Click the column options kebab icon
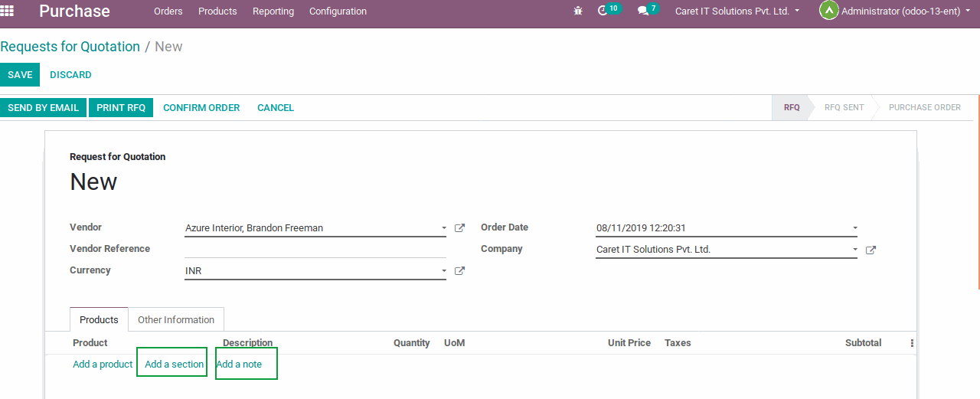This screenshot has width=980, height=399. click(x=912, y=344)
